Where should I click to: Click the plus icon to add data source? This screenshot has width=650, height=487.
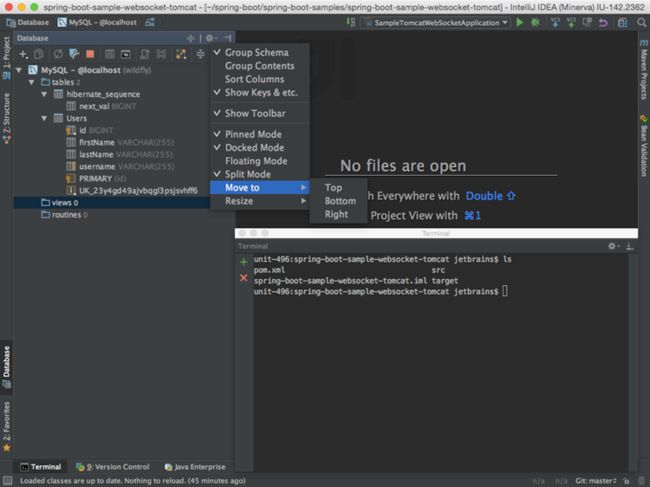(23, 54)
